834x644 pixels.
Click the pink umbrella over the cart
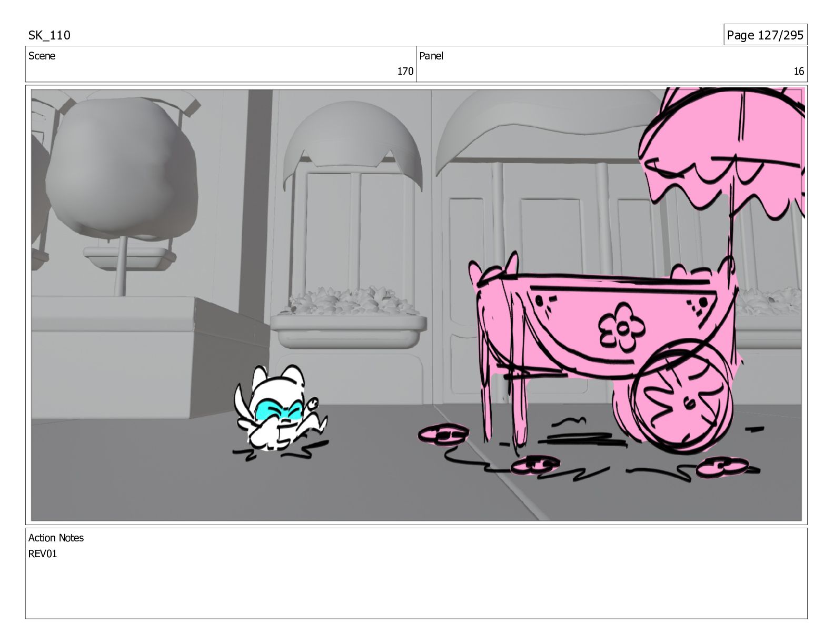pos(722,153)
